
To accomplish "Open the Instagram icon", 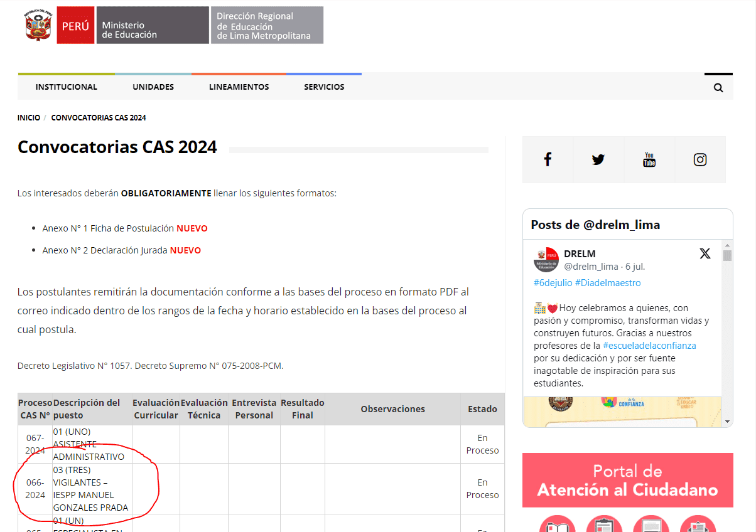I will (x=700, y=159).
